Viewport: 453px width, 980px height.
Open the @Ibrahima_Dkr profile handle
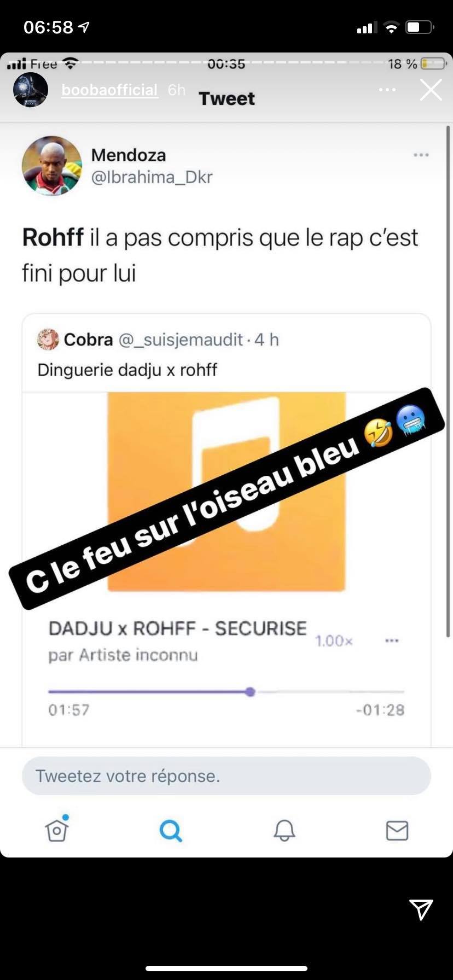click(152, 177)
